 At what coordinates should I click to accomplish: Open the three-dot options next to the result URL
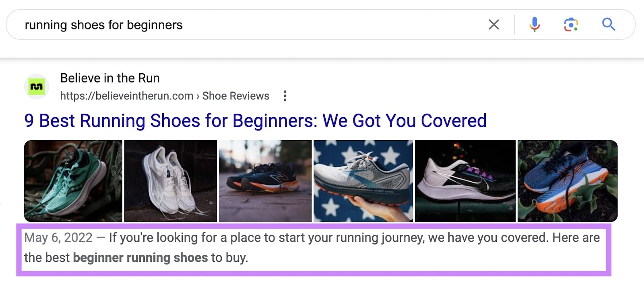(285, 96)
